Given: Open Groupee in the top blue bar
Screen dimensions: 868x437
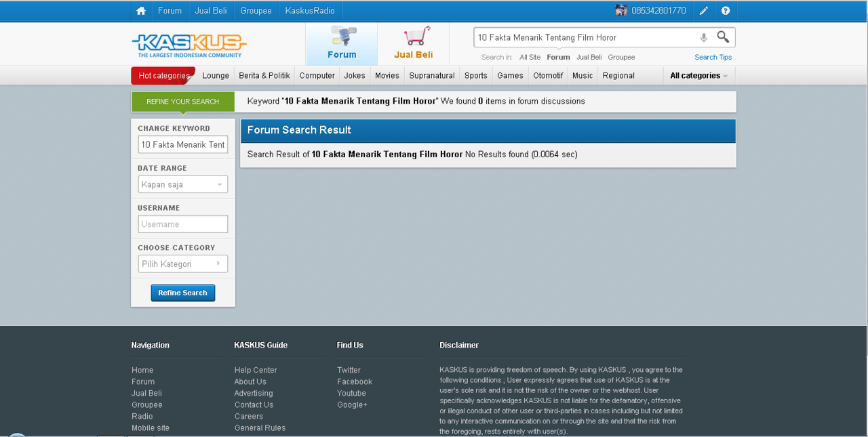Looking at the screenshot, I should click(256, 11).
